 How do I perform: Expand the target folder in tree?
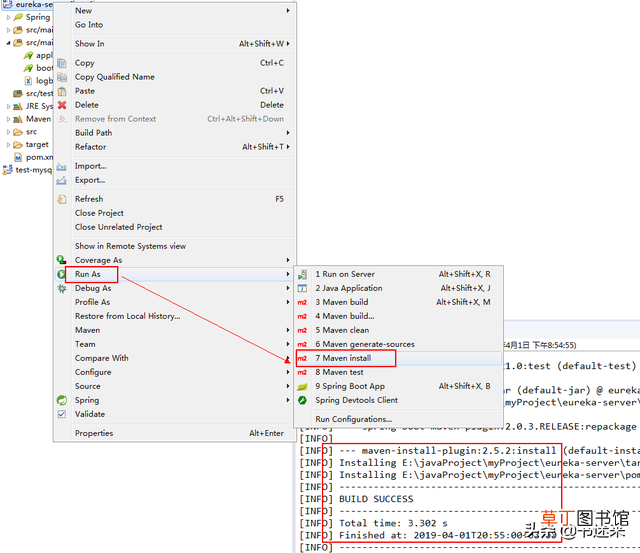(8, 145)
